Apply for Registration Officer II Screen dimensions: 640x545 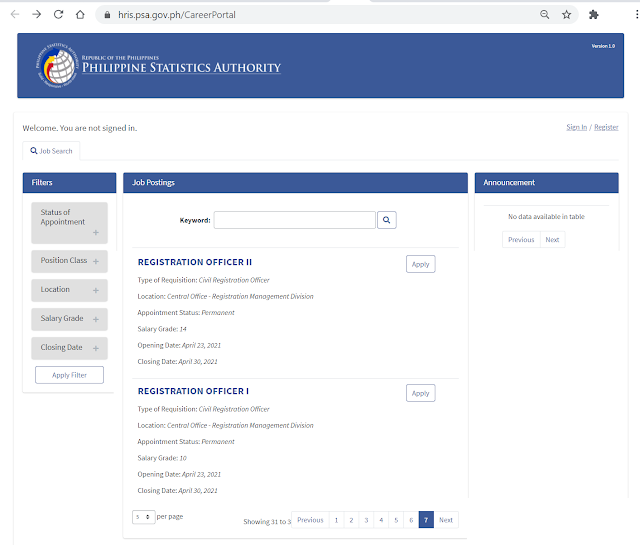pyautogui.click(x=420, y=264)
